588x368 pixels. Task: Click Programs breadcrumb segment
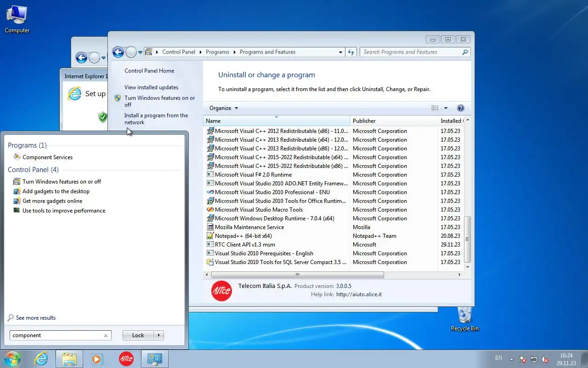click(217, 52)
